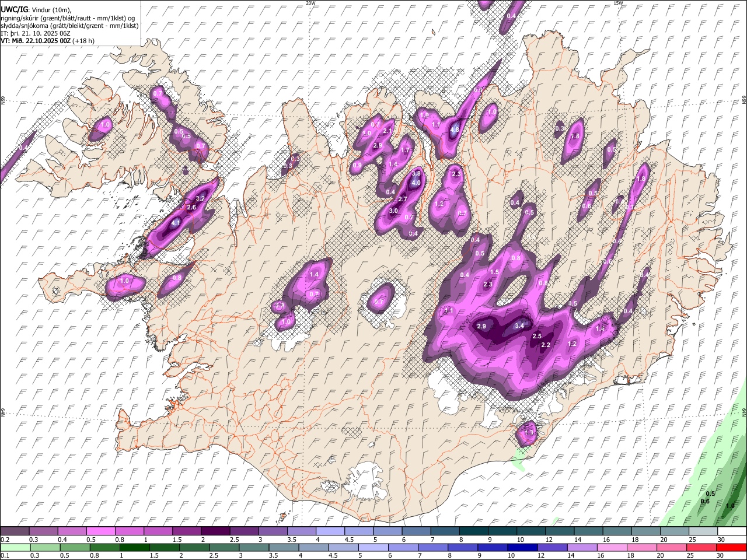Click the light lavender snow swatch between 4 and 4.5
This screenshot has height=560, width=747.
(330, 531)
